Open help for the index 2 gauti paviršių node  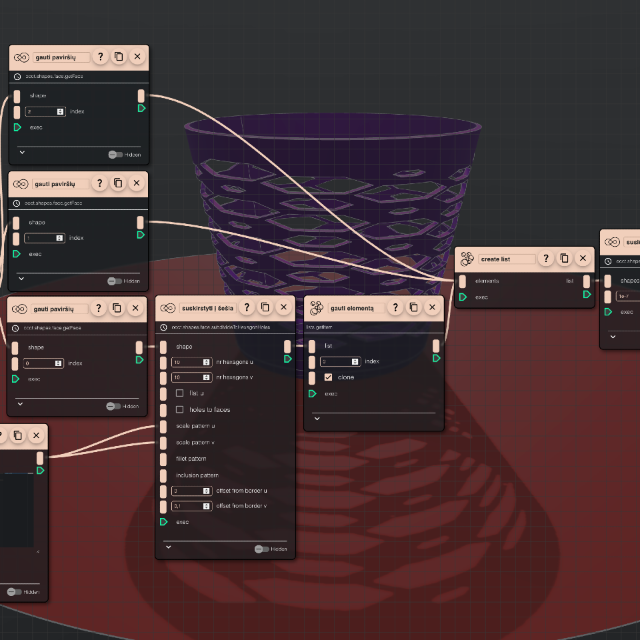100,57
